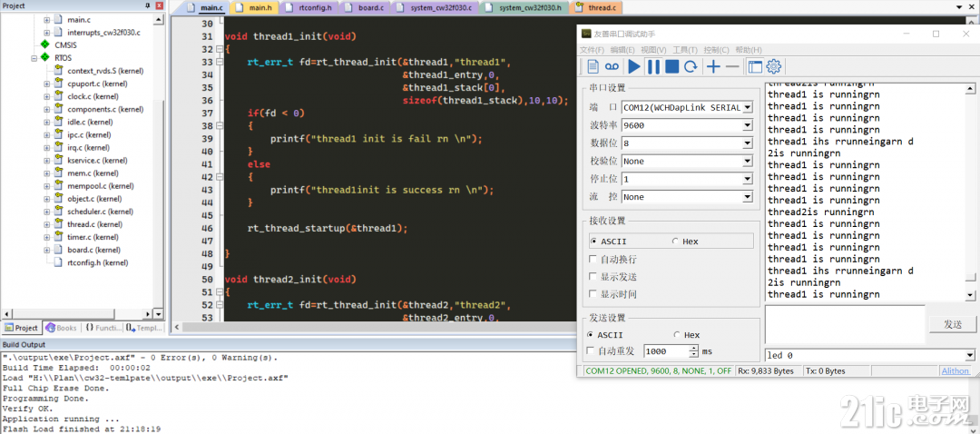Click the receive log vertical scrollbar down arrow
Screen dimensions: 980x434
tap(970, 294)
